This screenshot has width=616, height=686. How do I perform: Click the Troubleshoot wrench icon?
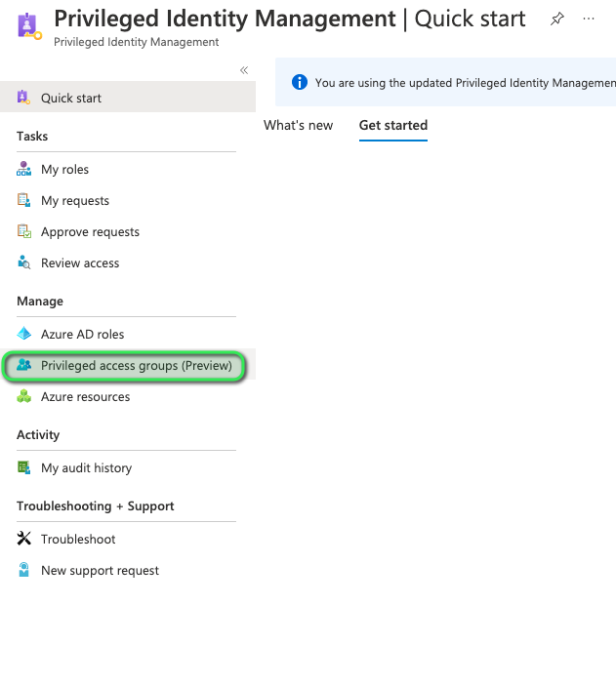click(23, 539)
